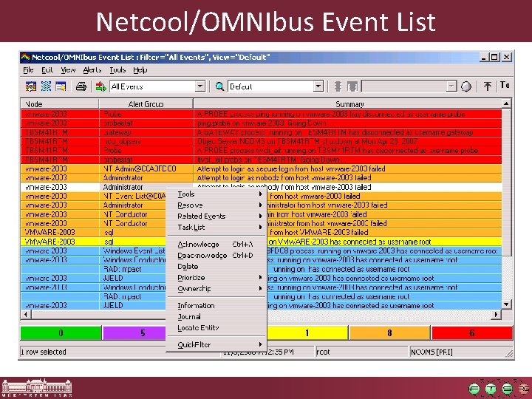
Task: Click the Netcool rainbow title bar icon
Action: click(x=26, y=58)
